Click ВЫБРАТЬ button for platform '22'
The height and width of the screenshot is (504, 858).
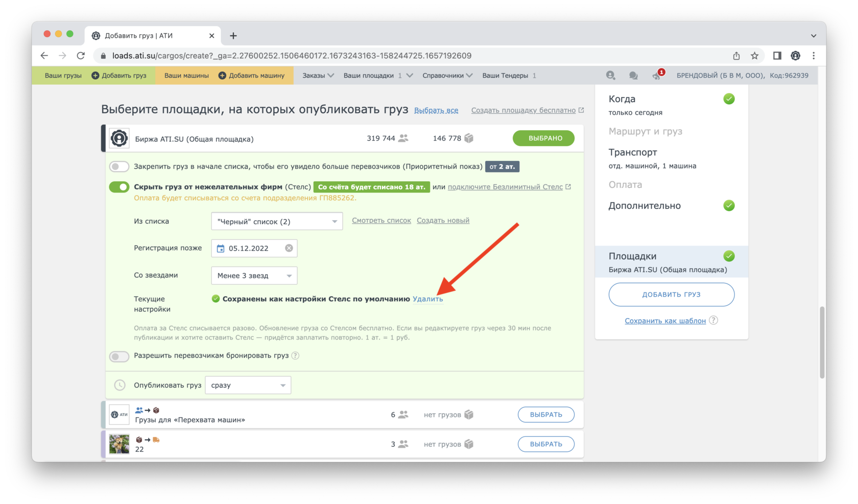(546, 444)
